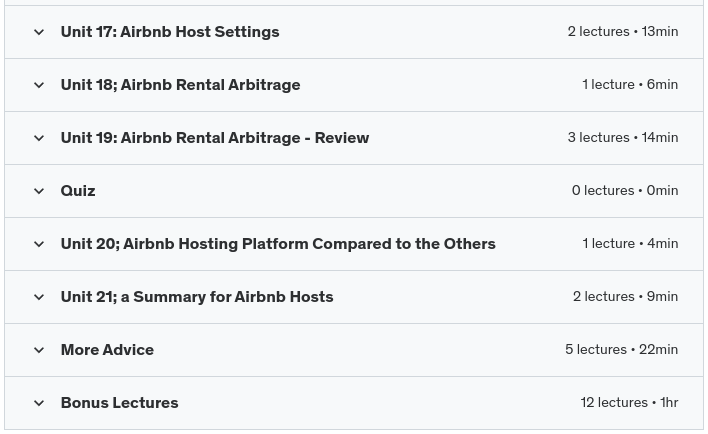This screenshot has width=708, height=434.
Task: Show the Bonus Lectures section title
Action: (x=119, y=403)
